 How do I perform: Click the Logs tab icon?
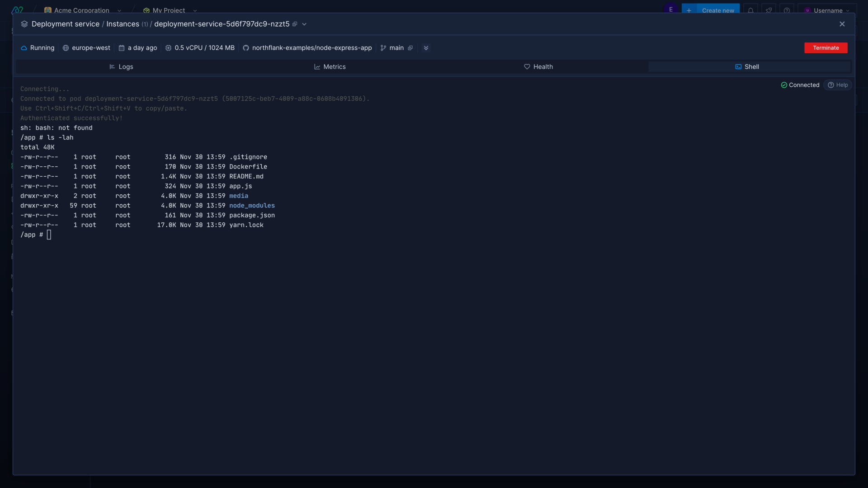tap(112, 67)
